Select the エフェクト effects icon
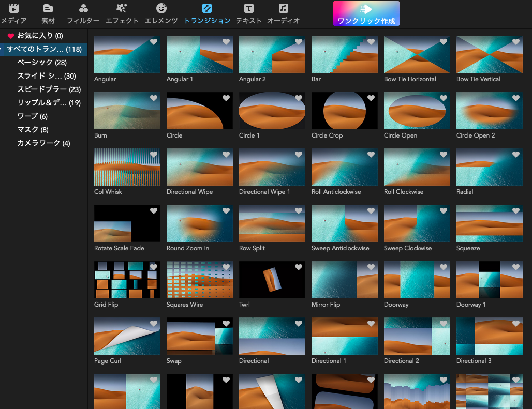This screenshot has width=532, height=409. pyautogui.click(x=122, y=9)
